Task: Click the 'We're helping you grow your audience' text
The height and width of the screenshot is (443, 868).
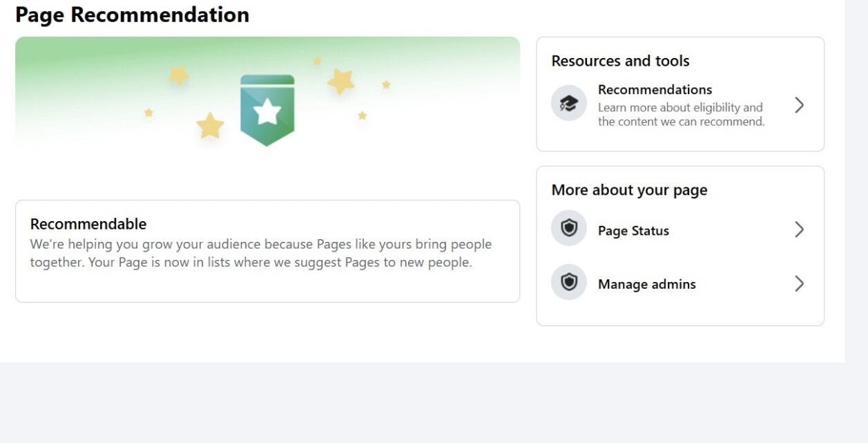Action: point(261,254)
